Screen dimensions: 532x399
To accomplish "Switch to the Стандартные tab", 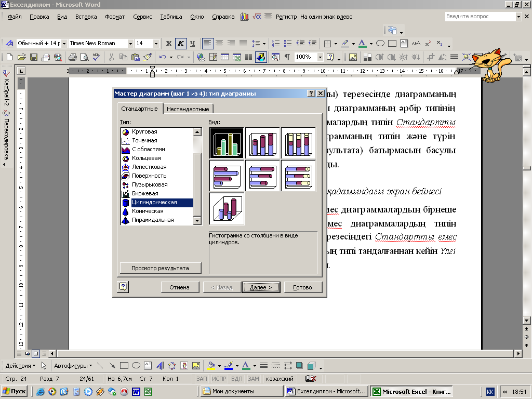I will click(x=139, y=109).
